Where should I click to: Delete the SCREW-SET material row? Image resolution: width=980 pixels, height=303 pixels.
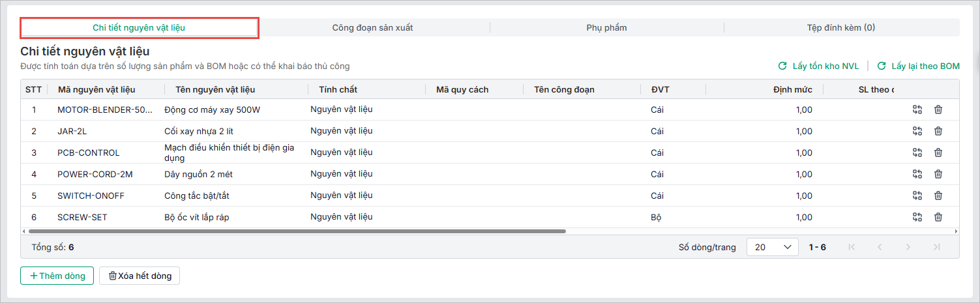pos(938,217)
